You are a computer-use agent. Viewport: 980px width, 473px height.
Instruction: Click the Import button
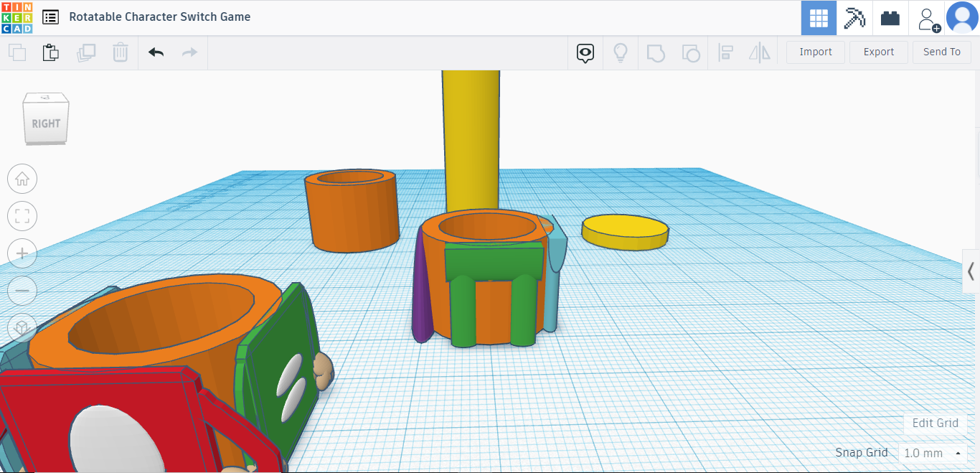tap(816, 52)
